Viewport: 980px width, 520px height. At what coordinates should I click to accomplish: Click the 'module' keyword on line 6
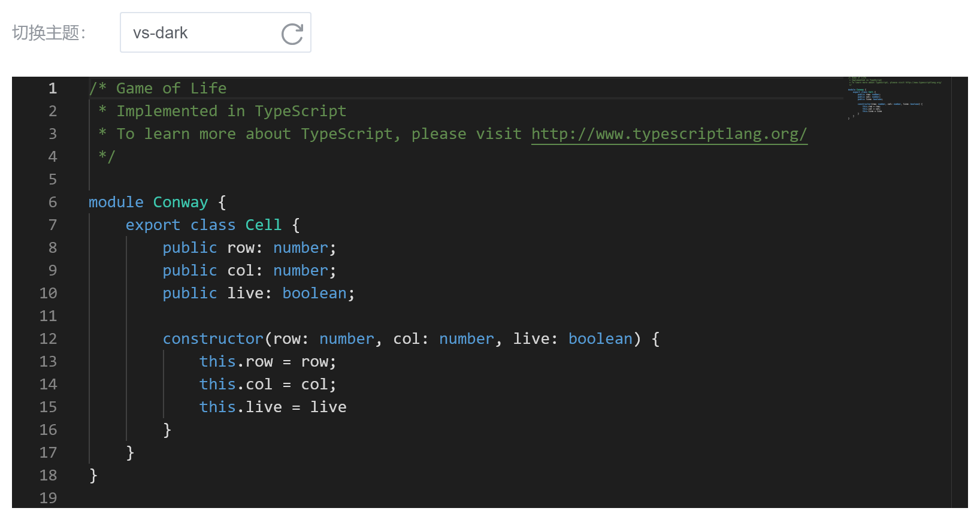coord(116,202)
